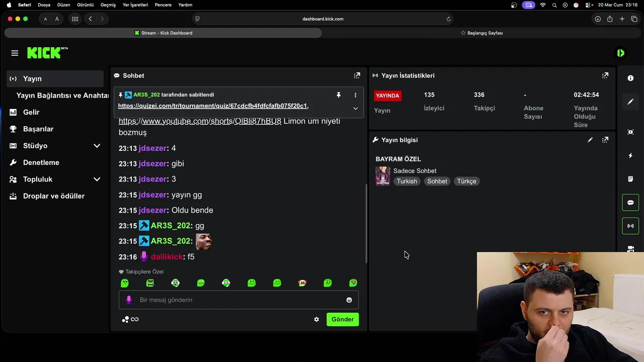
Task: Open the Pencere menu
Action: [x=163, y=5]
